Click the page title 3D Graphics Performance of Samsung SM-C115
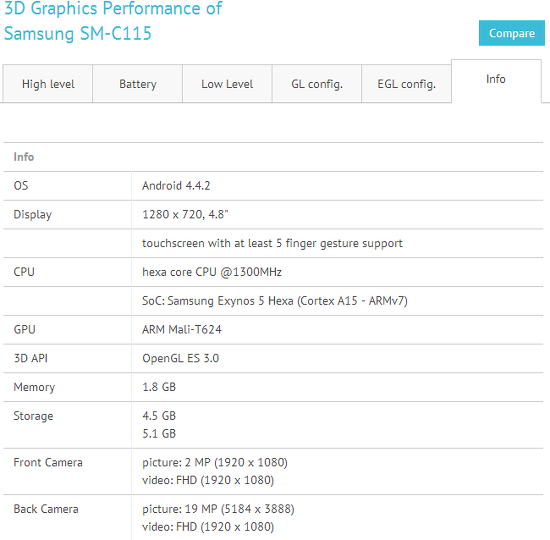 pyautogui.click(x=113, y=21)
